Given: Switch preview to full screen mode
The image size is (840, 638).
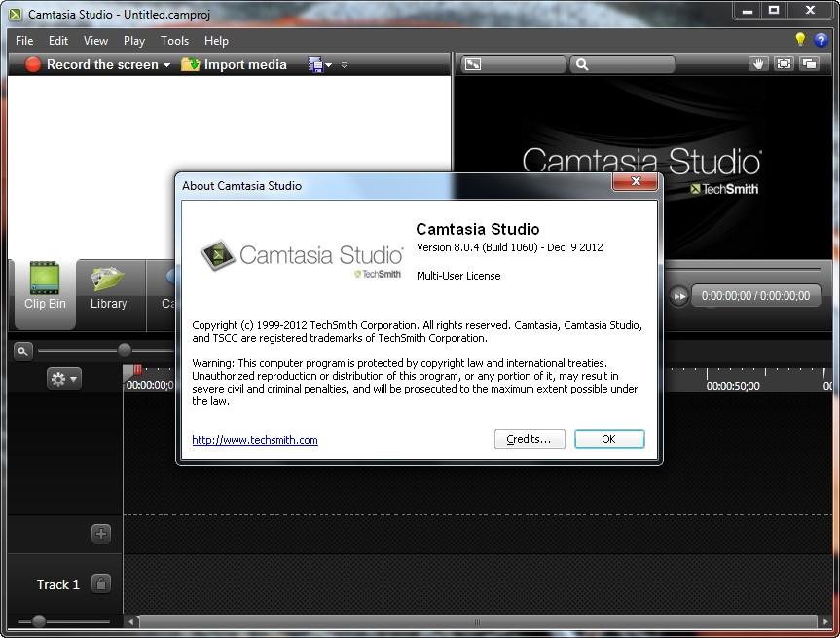Looking at the screenshot, I should (784, 64).
